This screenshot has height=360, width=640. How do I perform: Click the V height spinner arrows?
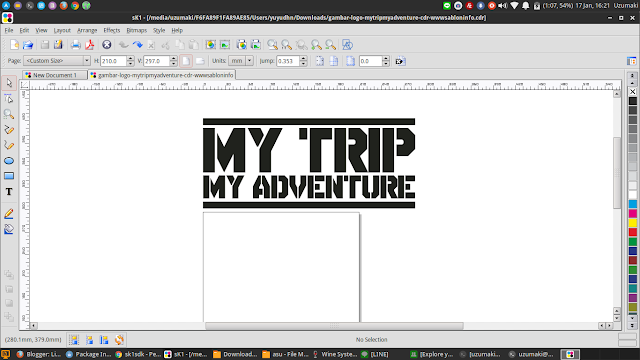coord(173,61)
